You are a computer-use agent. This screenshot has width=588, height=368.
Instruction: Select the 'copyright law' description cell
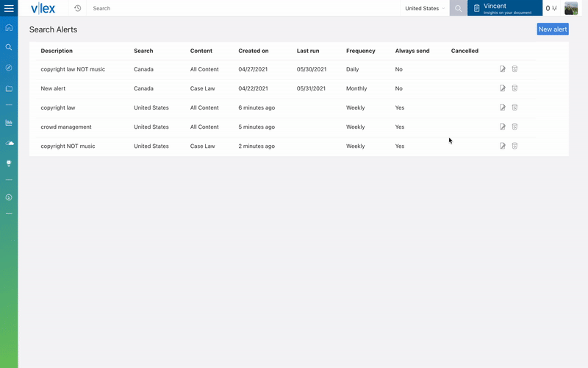tap(58, 107)
